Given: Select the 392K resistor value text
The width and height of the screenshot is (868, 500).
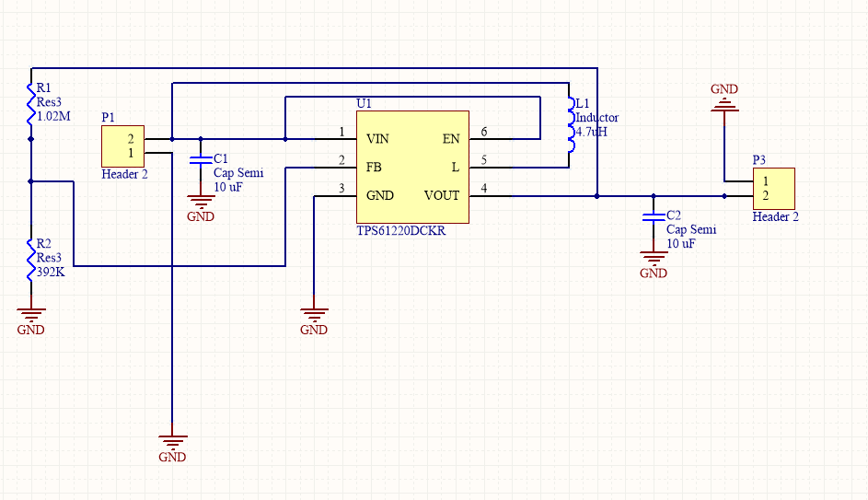Looking at the screenshot, I should coord(51,272).
